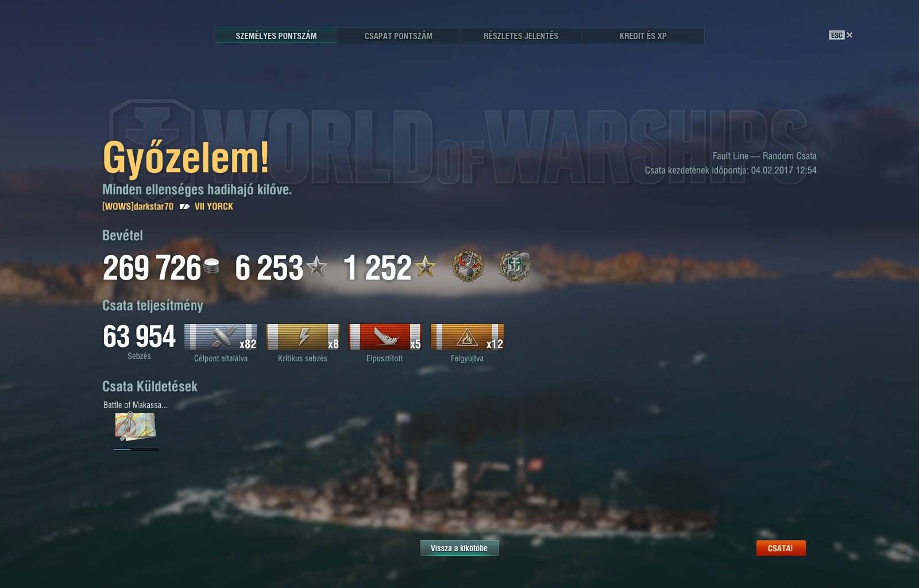Click the grey XP star icon
919x588 pixels.
click(x=316, y=266)
